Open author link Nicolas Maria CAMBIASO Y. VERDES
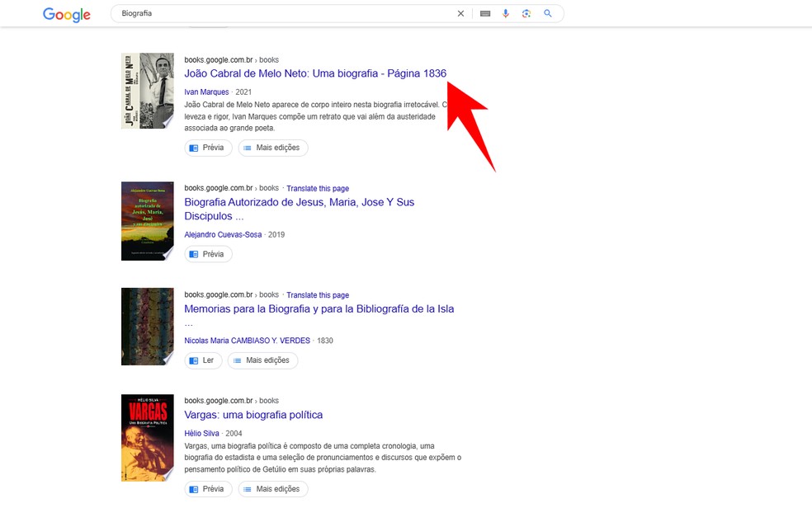812x508 pixels. (247, 341)
